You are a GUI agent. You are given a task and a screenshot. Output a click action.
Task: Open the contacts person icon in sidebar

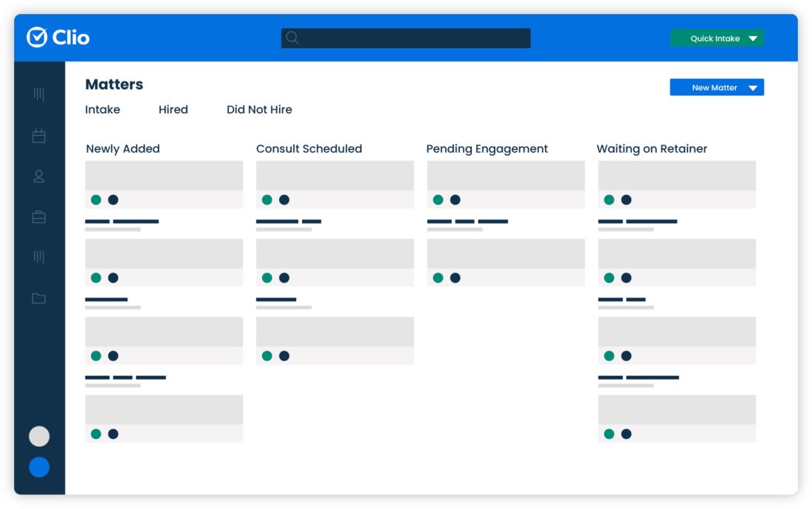click(x=39, y=177)
